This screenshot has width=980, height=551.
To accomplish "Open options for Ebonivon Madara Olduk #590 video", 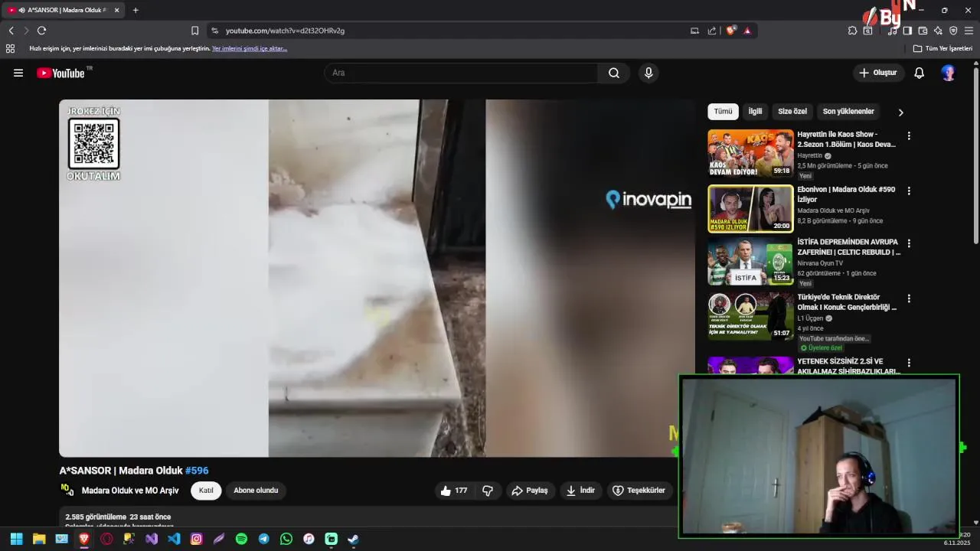I will pos(909,191).
